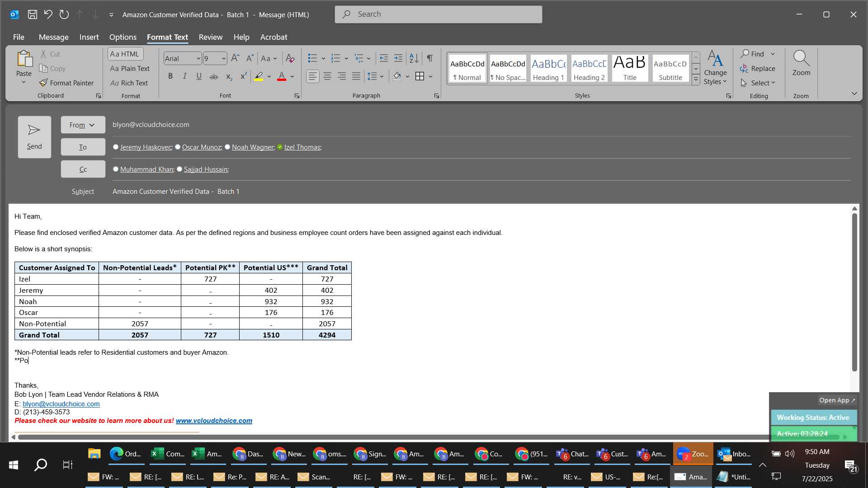Click the Increase Font Size icon
The height and width of the screenshot is (488, 868).
(x=235, y=58)
